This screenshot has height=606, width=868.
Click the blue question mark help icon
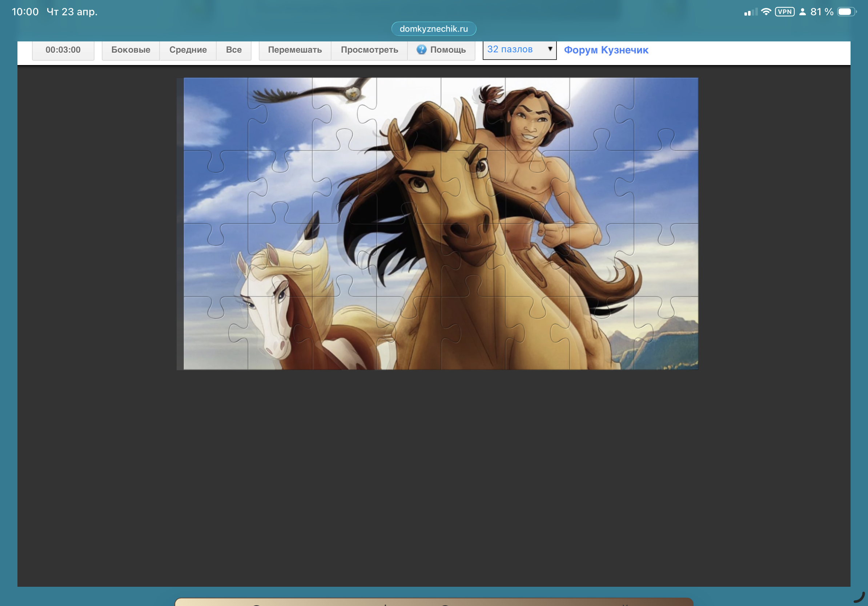pyautogui.click(x=421, y=49)
